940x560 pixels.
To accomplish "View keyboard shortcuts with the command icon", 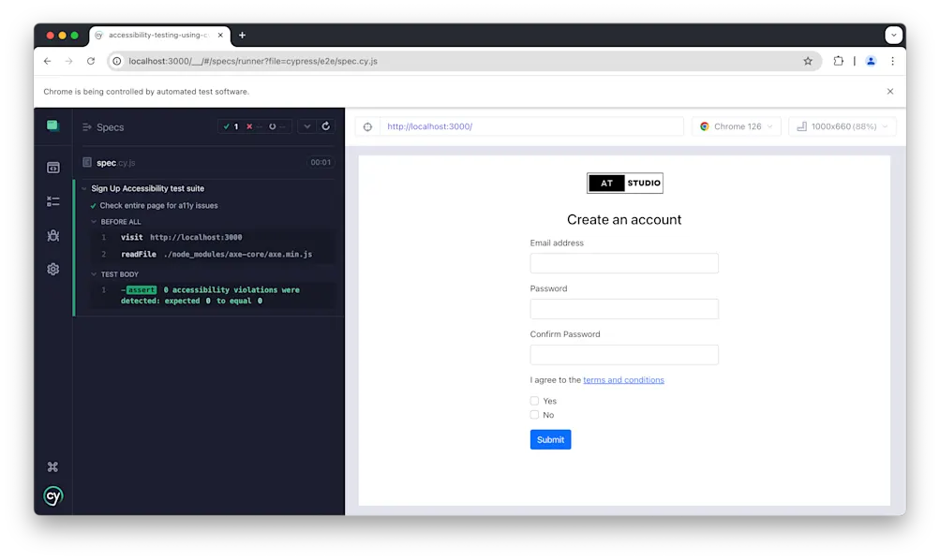I will coord(52,465).
